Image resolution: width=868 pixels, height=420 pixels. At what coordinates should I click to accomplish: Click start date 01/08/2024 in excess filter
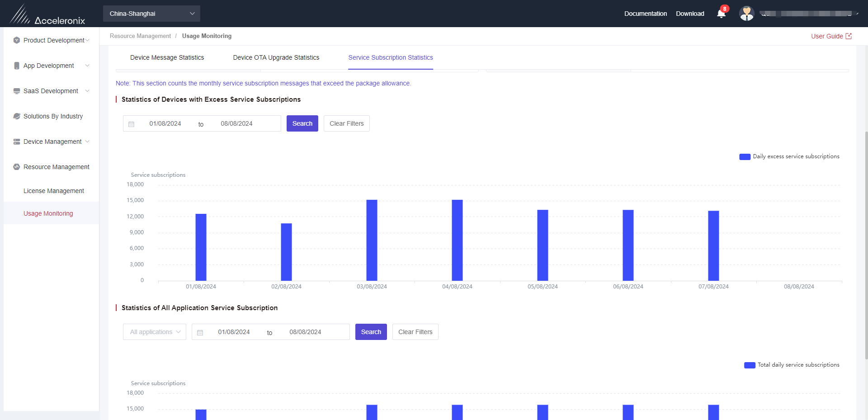click(x=165, y=123)
